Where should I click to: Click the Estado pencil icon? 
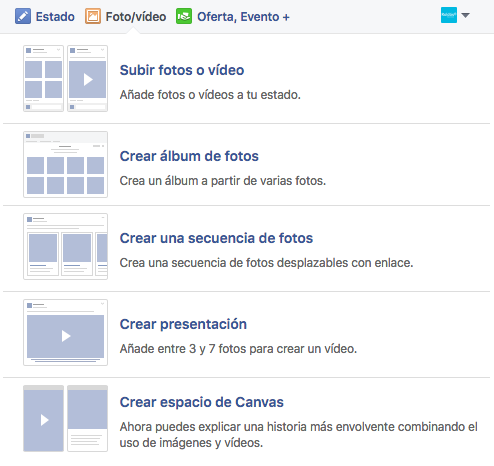pos(23,16)
